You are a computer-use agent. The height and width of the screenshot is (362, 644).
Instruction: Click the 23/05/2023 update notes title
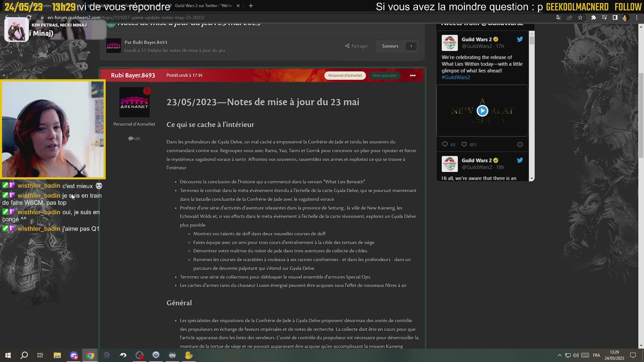pyautogui.click(x=263, y=102)
